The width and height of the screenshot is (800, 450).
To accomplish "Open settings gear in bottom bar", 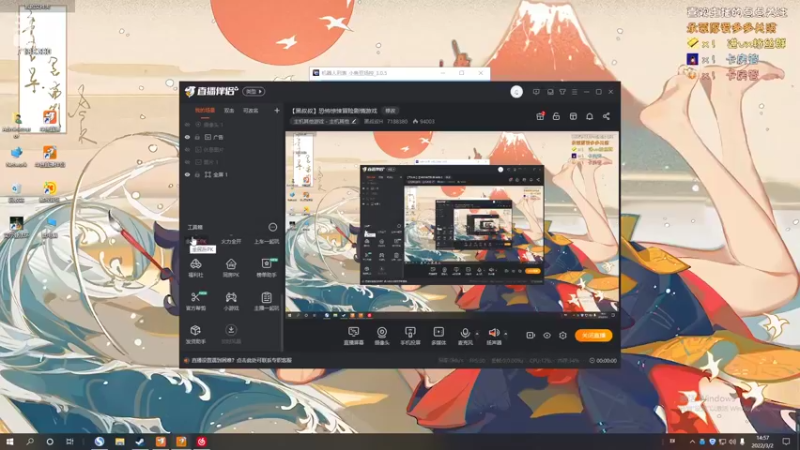I will [563, 335].
